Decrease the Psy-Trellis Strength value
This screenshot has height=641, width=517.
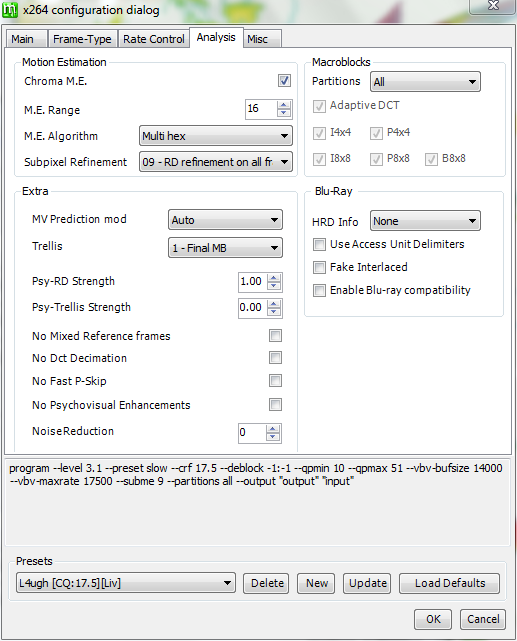[x=274, y=312]
